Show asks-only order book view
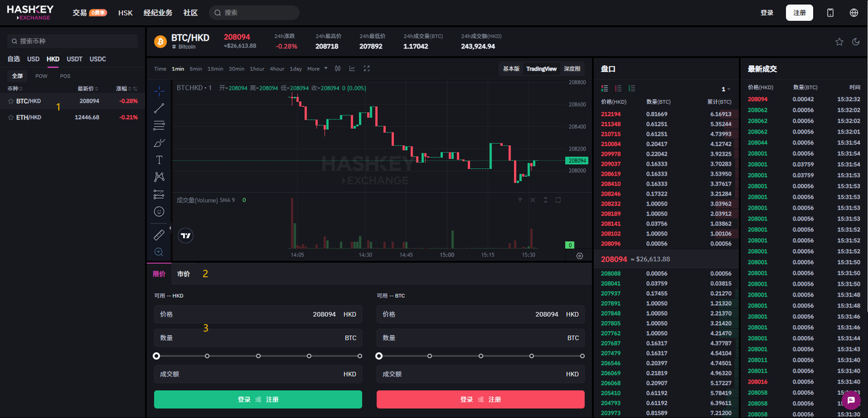 coord(618,89)
